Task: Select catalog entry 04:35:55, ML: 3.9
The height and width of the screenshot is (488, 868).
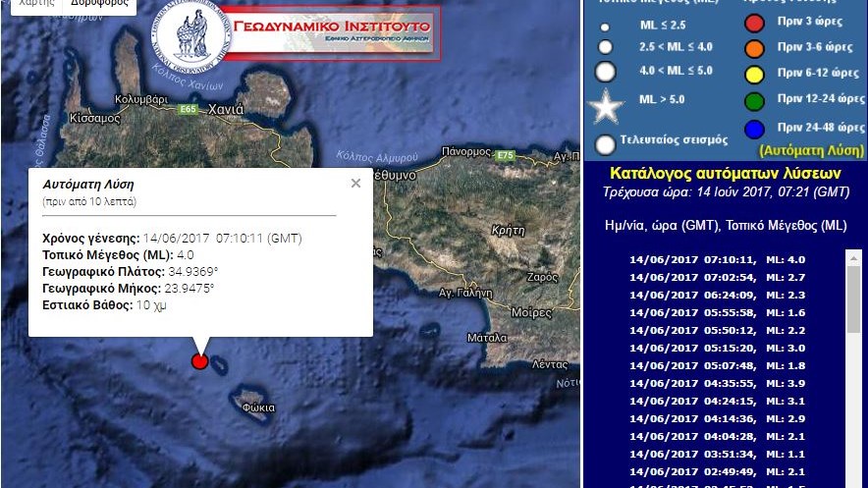Action: pyautogui.click(x=718, y=383)
